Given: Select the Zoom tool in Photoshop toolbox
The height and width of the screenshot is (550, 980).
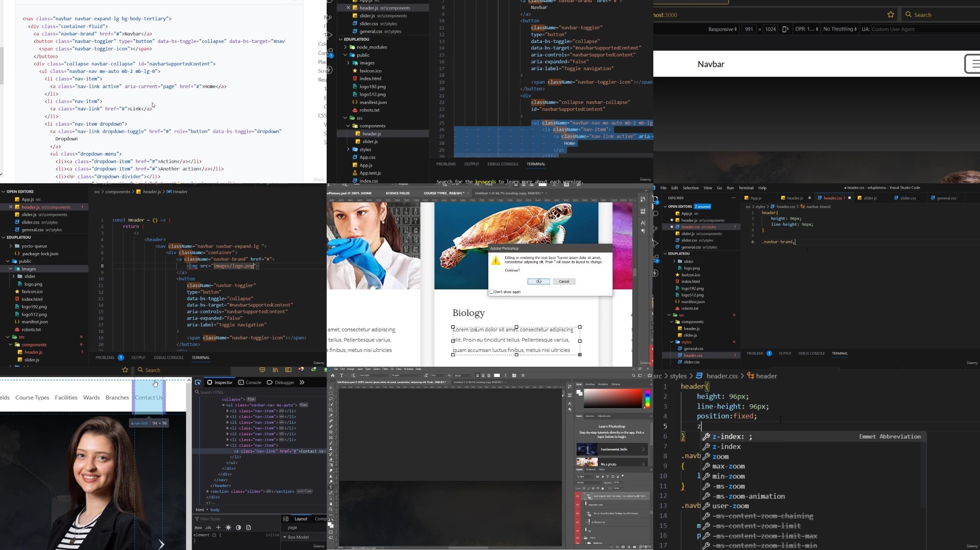Looking at the screenshot, I should pos(330,509).
